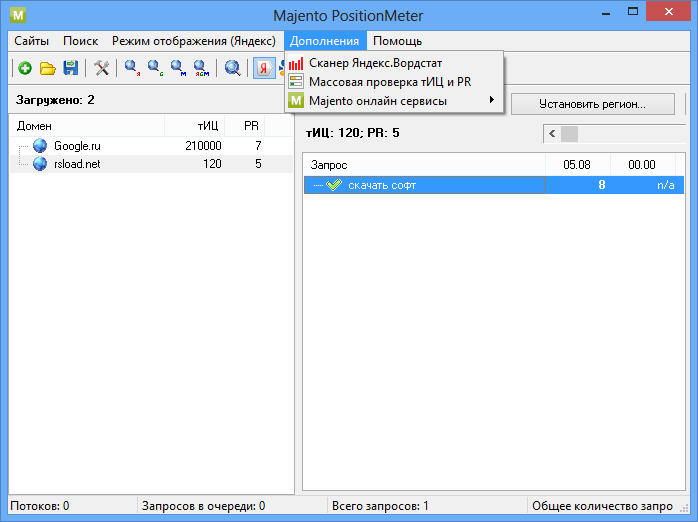Toggle the Yandex Я display mode button
The width and height of the screenshot is (698, 522).
[264, 68]
